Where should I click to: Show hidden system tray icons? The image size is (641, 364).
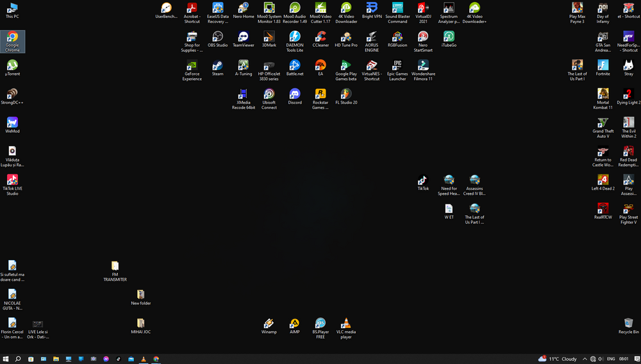tap(585, 359)
